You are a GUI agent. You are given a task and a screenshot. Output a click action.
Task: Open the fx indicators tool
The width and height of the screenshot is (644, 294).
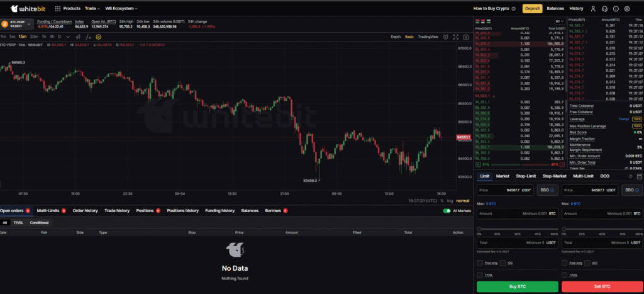click(x=88, y=37)
